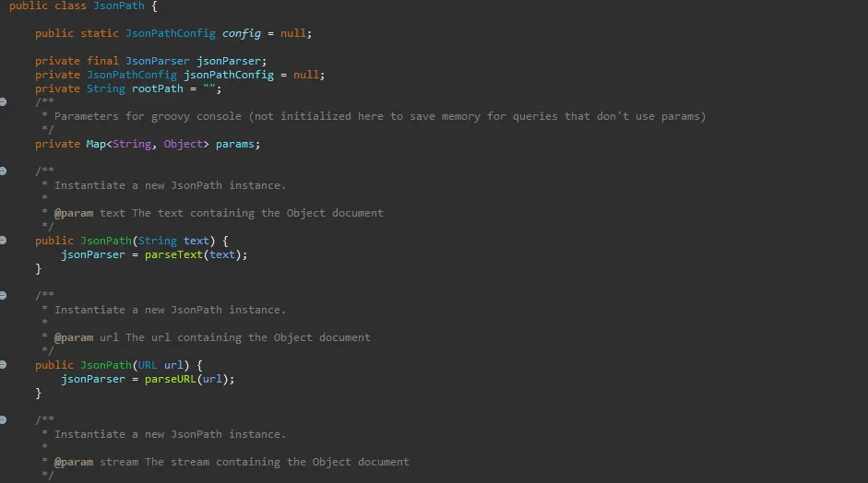Click JsonPath constructor name taking URL url
This screenshot has height=483, width=868.
106,365
